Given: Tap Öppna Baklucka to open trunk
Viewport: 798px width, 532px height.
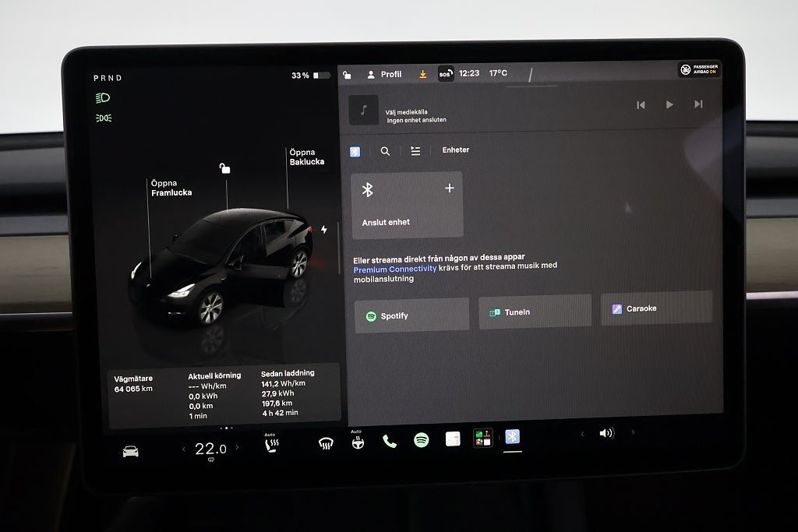Looking at the screenshot, I should click(307, 157).
